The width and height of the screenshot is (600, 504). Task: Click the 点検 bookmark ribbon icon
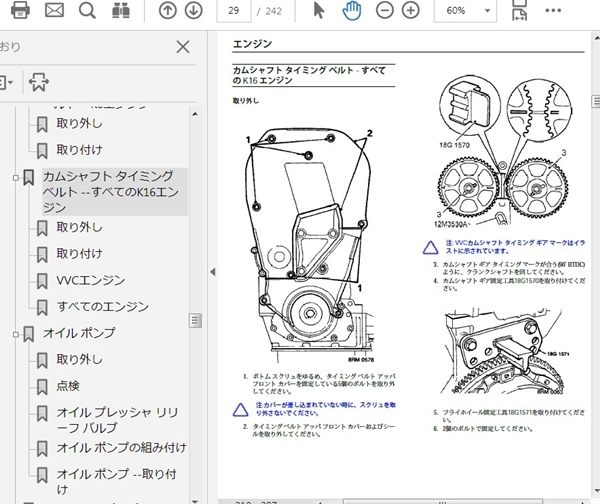[x=42, y=387]
